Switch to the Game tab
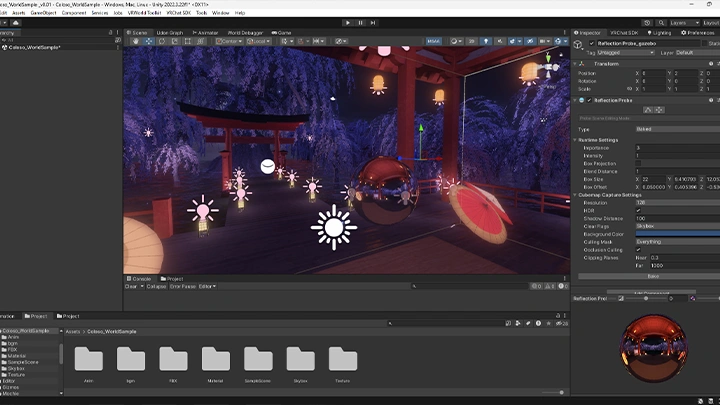Screen dimensions: 720x405 [281, 33]
